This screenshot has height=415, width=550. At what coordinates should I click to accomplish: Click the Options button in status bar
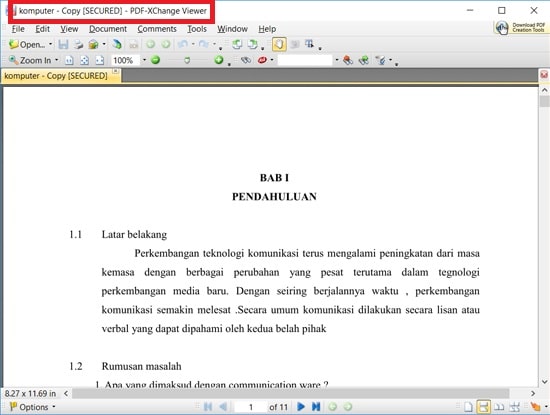[32, 407]
